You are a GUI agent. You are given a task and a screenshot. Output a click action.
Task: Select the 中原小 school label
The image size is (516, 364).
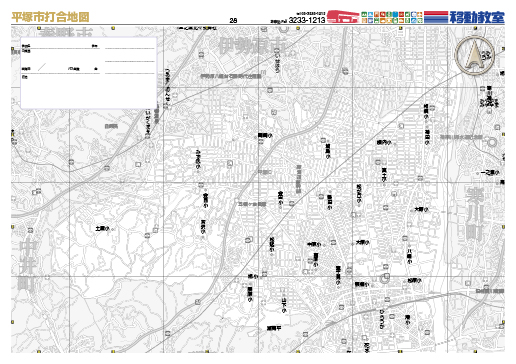point(314,244)
